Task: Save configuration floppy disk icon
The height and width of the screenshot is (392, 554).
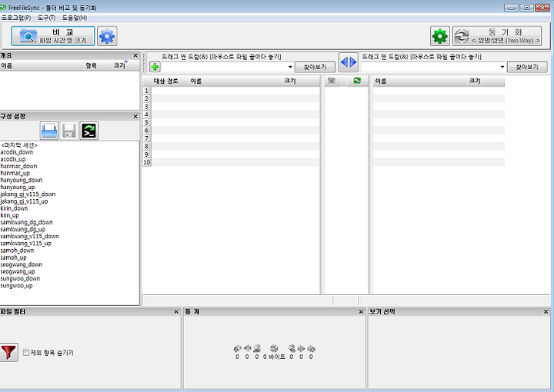Action: coord(69,131)
